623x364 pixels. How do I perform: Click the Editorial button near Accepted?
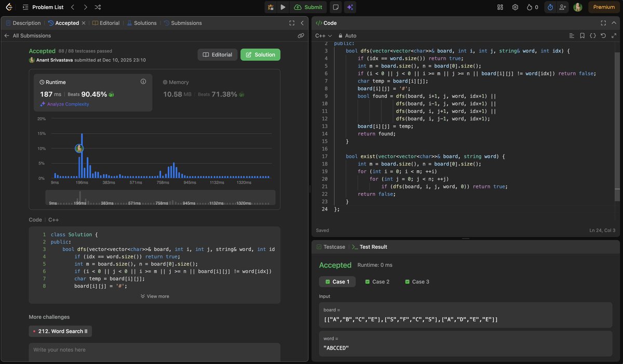218,55
